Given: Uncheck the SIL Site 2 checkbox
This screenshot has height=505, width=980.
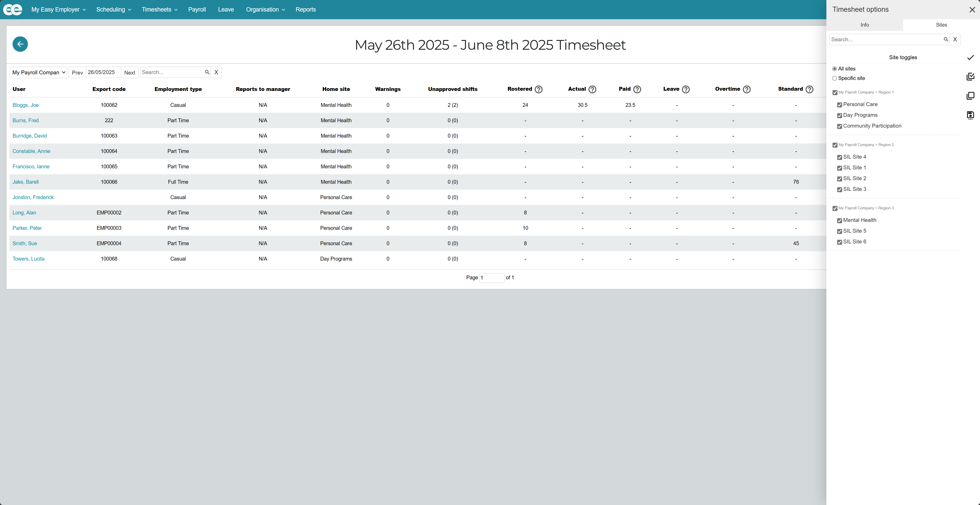Looking at the screenshot, I should tap(840, 179).
